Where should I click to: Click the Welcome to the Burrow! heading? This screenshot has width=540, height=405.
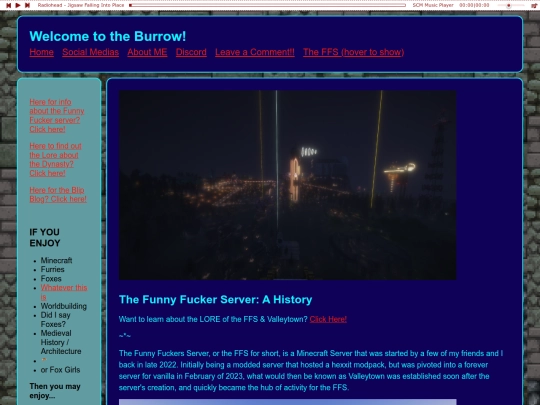[x=108, y=36]
